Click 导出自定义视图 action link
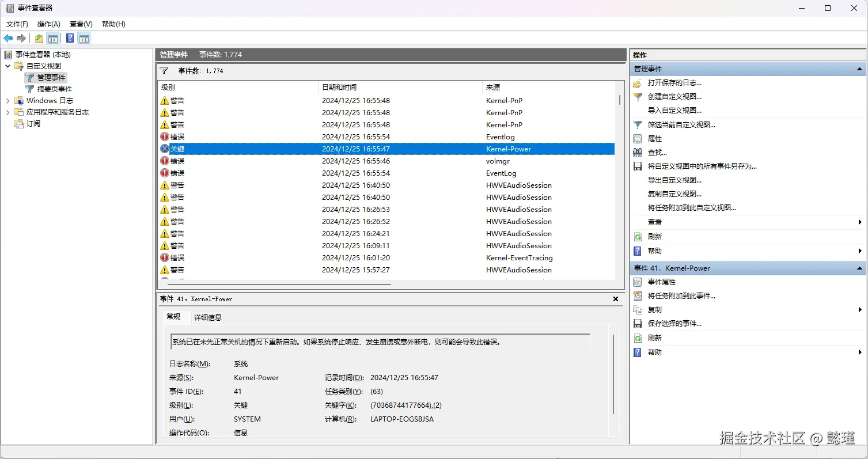Image resolution: width=868 pixels, height=459 pixels. click(674, 180)
